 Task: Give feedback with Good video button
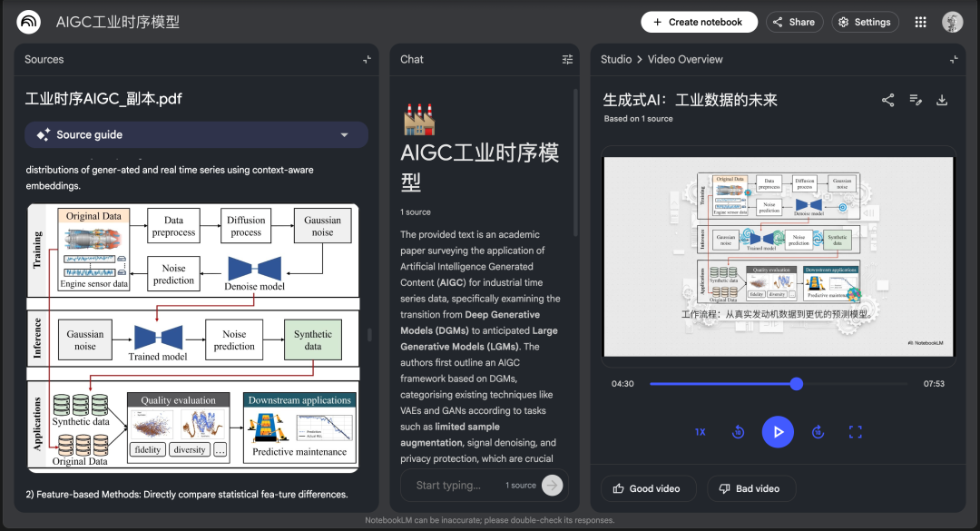pos(648,488)
